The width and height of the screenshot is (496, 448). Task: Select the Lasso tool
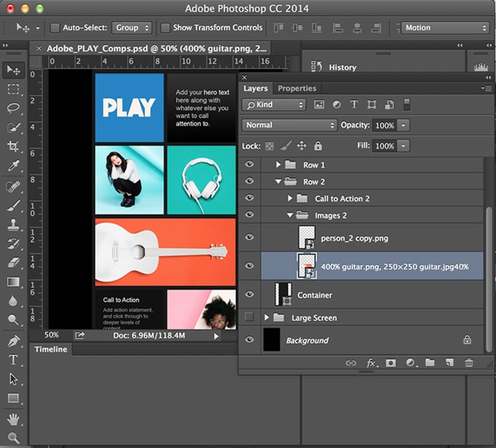coord(13,108)
